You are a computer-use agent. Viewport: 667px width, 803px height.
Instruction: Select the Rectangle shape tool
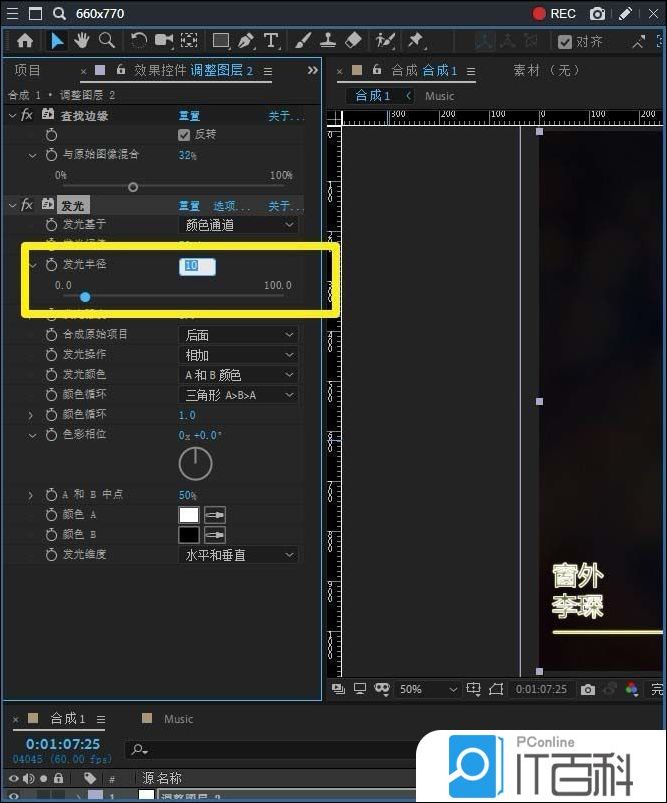221,40
